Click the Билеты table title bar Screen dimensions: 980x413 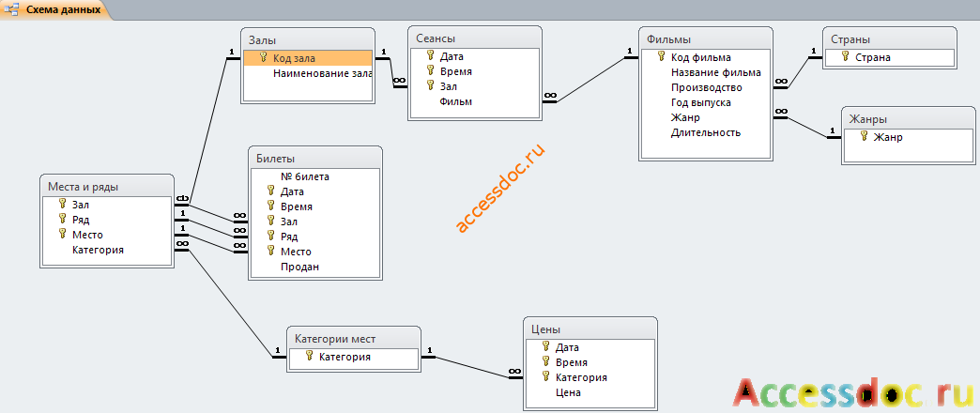[x=315, y=158]
